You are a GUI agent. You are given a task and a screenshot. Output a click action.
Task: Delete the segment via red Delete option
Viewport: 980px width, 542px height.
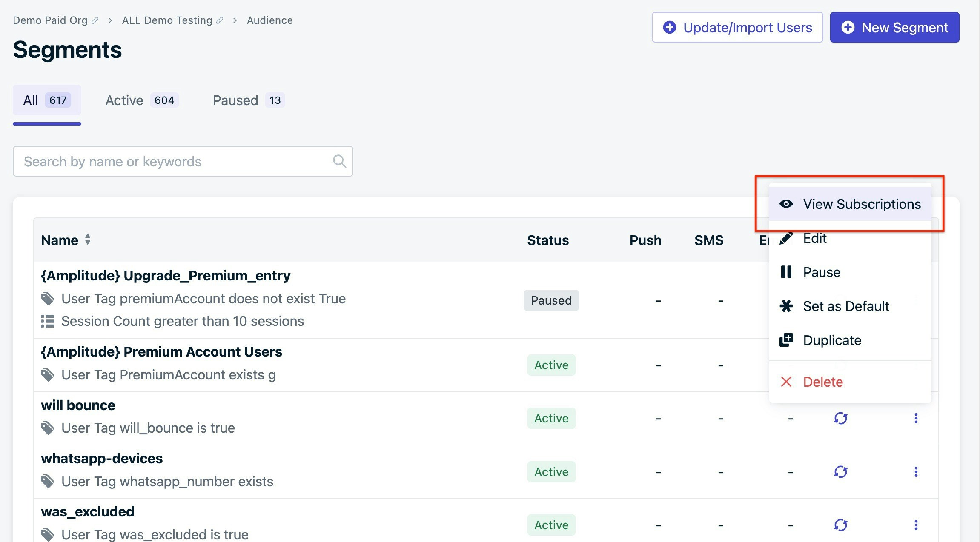point(822,382)
